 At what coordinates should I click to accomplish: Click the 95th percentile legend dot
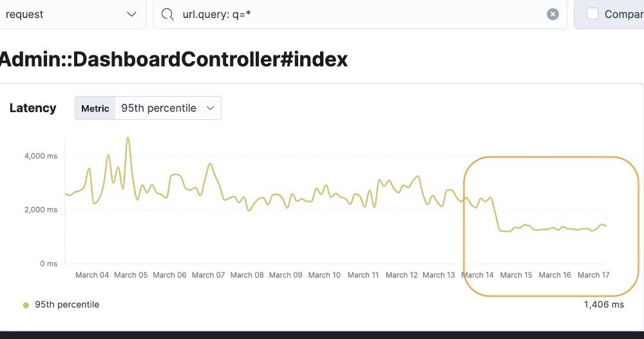coord(26,305)
